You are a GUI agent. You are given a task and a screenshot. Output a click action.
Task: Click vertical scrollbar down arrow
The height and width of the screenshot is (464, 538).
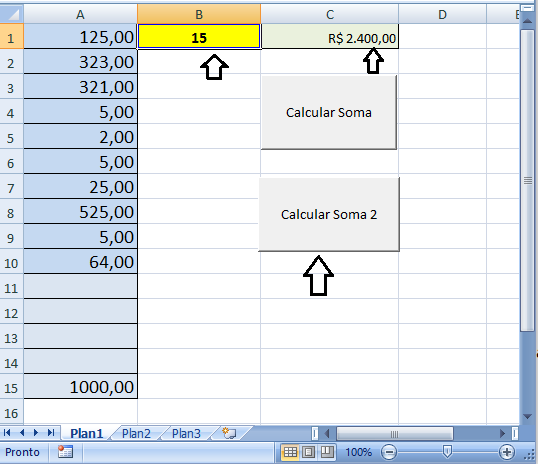527,417
